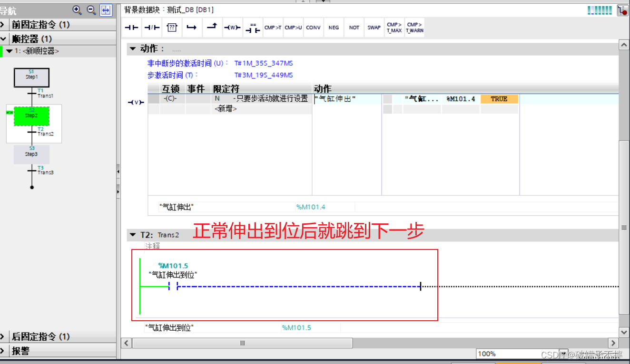The height and width of the screenshot is (364, 630).
Task: Insert an empty box instruction
Action: [172, 28]
